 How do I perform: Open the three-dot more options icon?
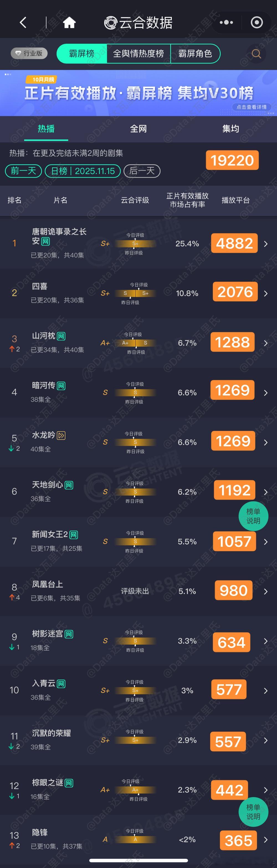226,22
